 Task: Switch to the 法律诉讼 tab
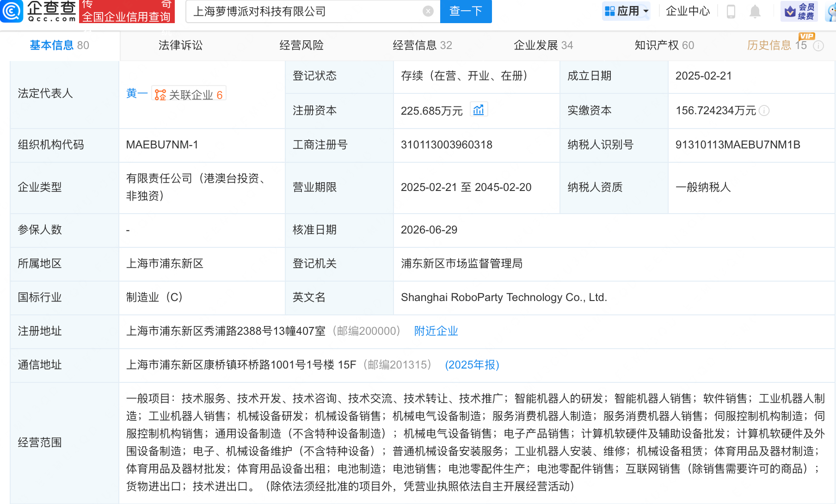tap(180, 45)
